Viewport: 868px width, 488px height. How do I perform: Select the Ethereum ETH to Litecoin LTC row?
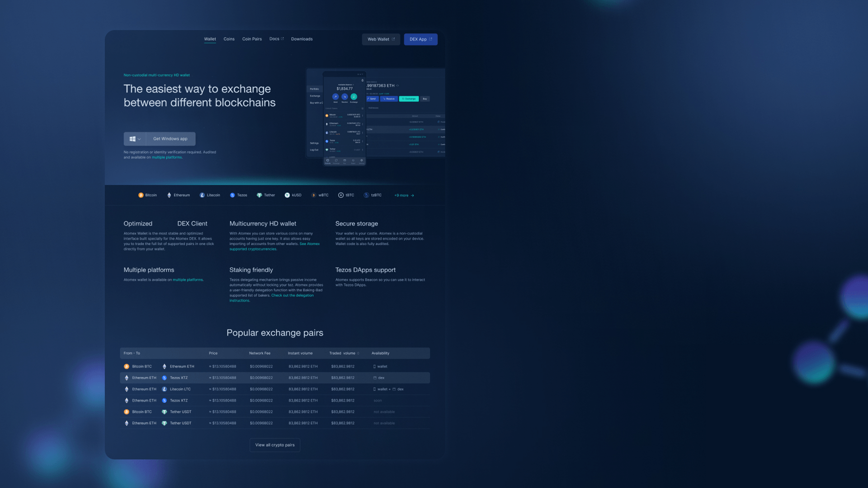(275, 389)
